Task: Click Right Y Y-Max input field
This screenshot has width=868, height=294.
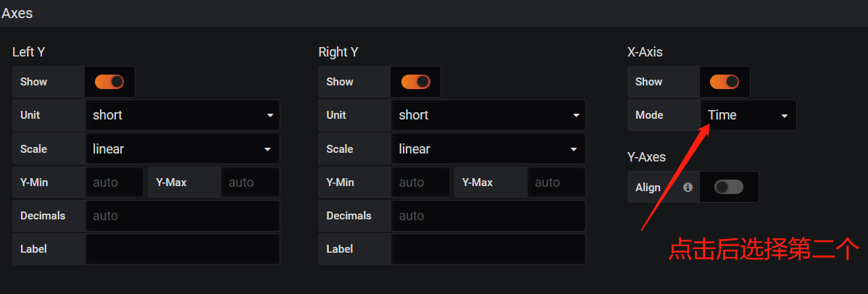Action: coord(556,182)
